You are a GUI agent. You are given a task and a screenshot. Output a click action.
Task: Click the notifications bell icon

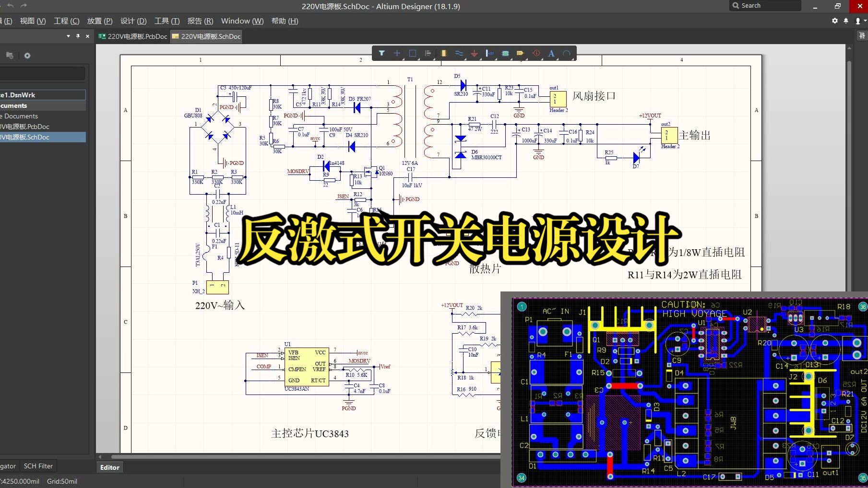point(845,21)
